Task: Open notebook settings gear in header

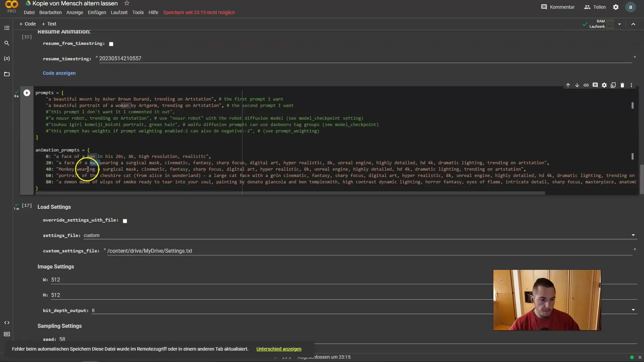Action: [616, 7]
